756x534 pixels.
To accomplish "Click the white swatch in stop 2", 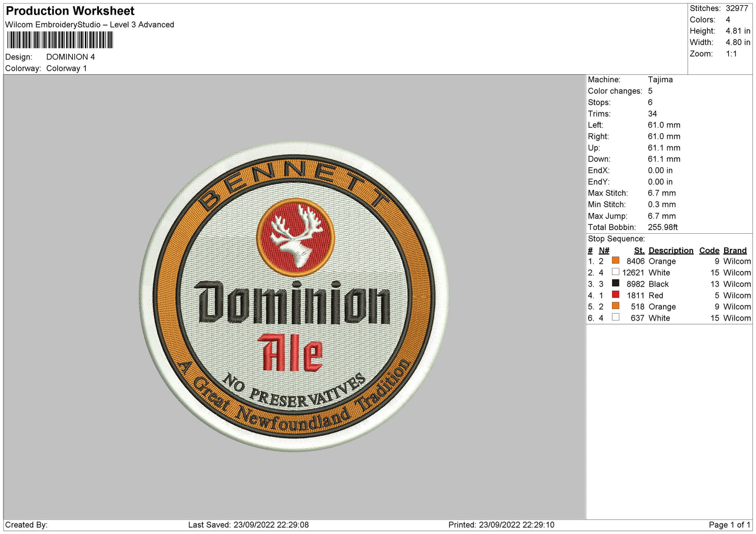I will pyautogui.click(x=615, y=272).
